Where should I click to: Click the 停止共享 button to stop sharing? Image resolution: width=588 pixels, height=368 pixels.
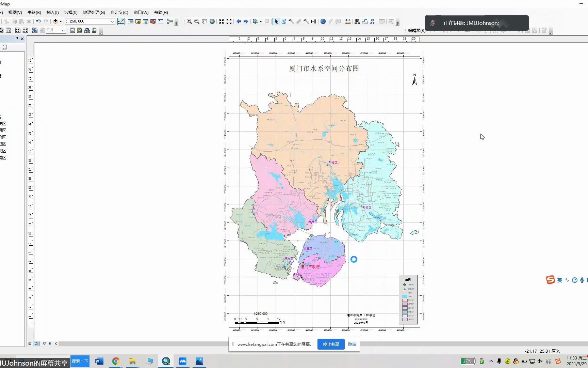click(330, 344)
